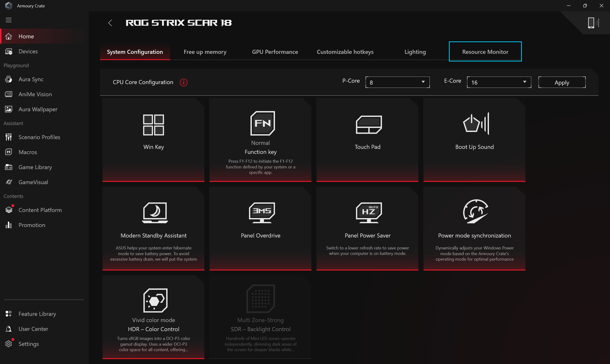Image resolution: width=610 pixels, height=364 pixels.
Task: Click the Assistant section heading
Action: coord(13,123)
